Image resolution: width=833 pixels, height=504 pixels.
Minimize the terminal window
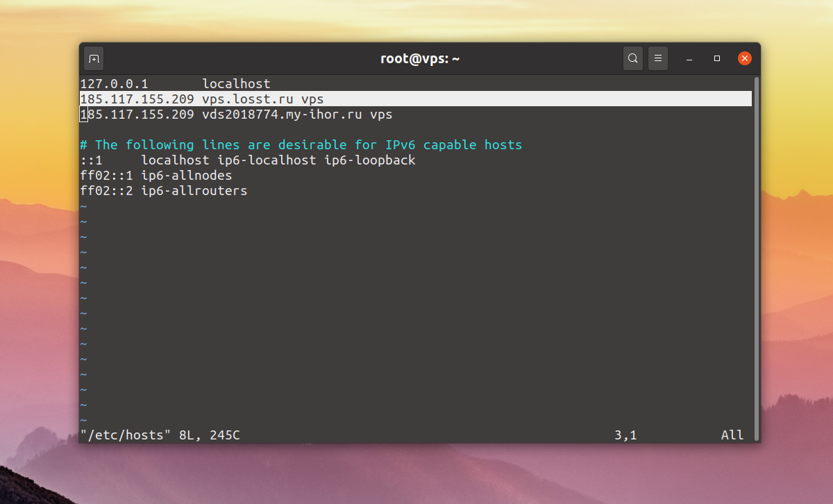(x=691, y=59)
